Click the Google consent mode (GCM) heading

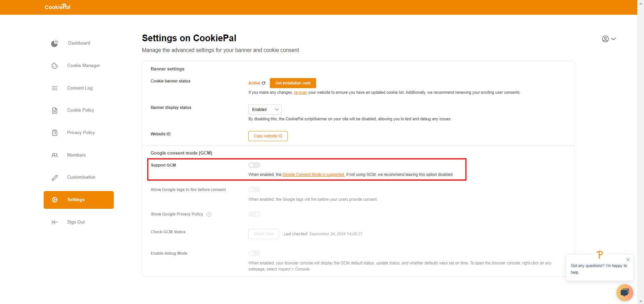pos(181,153)
